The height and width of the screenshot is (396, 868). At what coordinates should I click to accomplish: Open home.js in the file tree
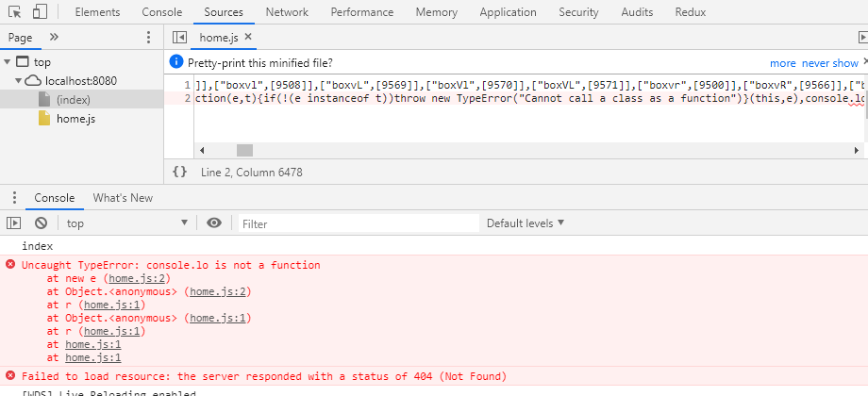click(75, 119)
